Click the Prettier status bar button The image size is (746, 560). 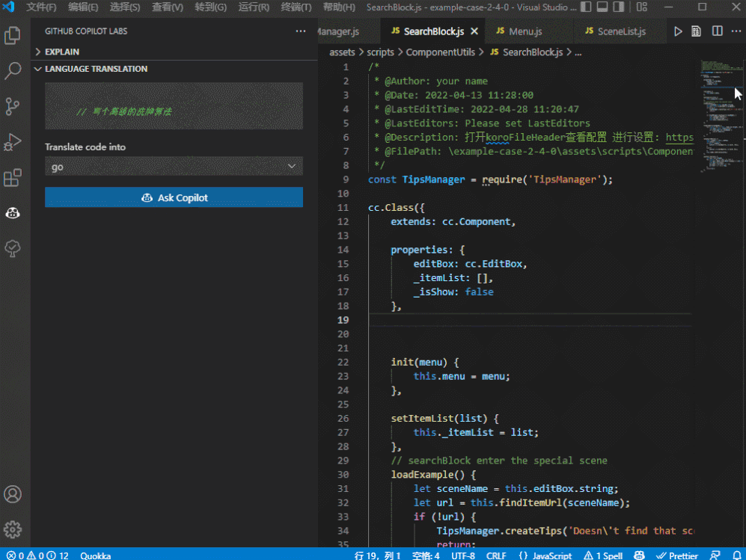[x=677, y=556]
